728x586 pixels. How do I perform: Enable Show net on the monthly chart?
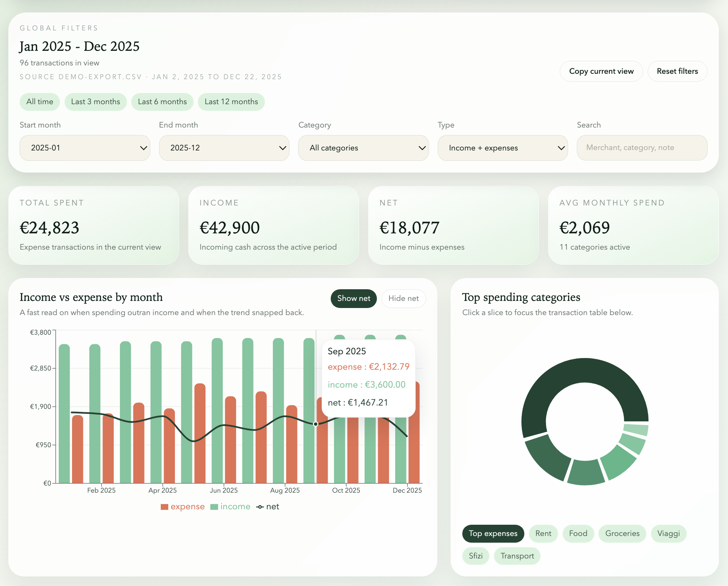(353, 298)
